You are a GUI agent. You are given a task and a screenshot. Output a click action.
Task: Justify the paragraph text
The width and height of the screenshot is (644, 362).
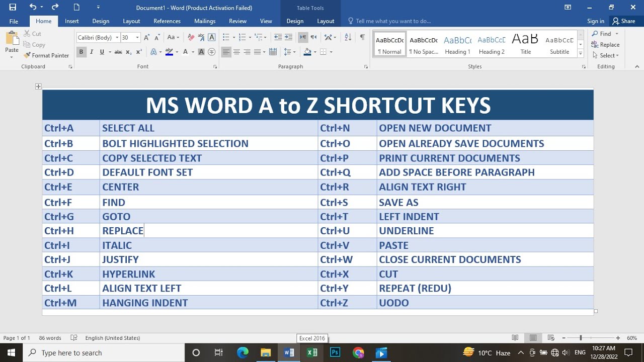coord(258,52)
